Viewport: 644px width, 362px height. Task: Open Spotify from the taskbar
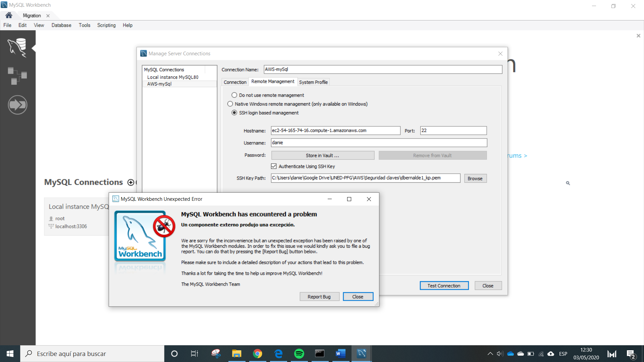299,354
